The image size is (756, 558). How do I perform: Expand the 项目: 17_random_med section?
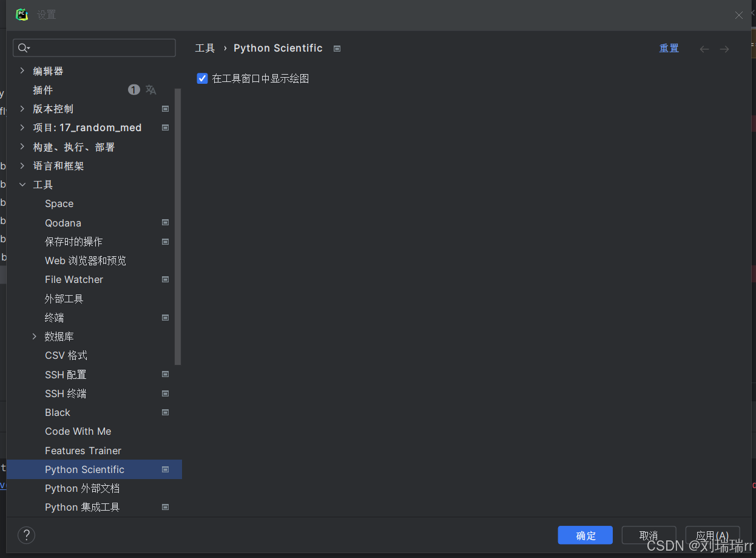22,128
